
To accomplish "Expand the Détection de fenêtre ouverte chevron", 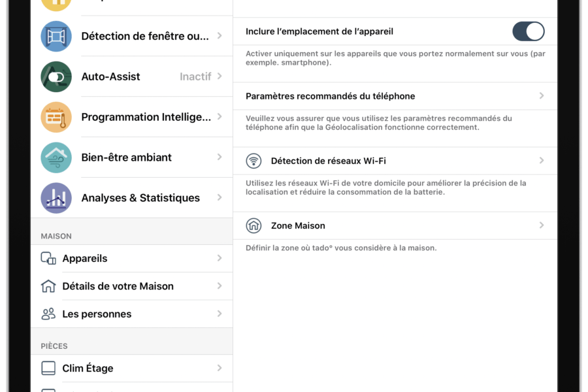I will click(x=220, y=36).
